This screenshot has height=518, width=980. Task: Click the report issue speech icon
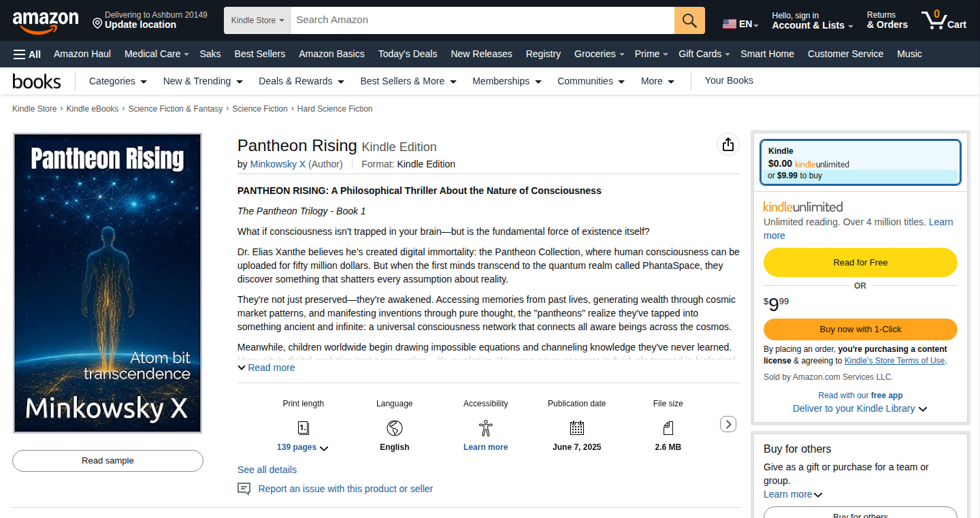[244, 489]
